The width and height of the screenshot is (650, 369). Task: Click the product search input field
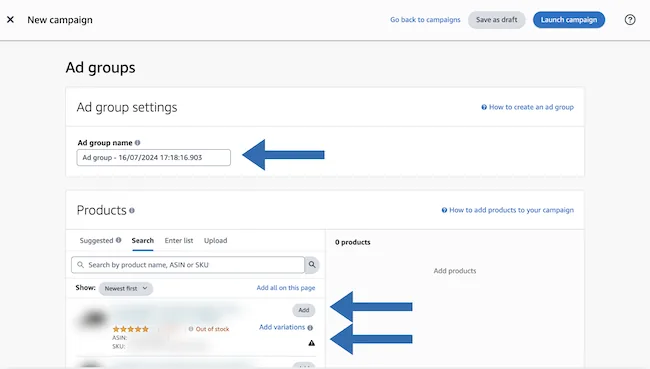point(188,265)
